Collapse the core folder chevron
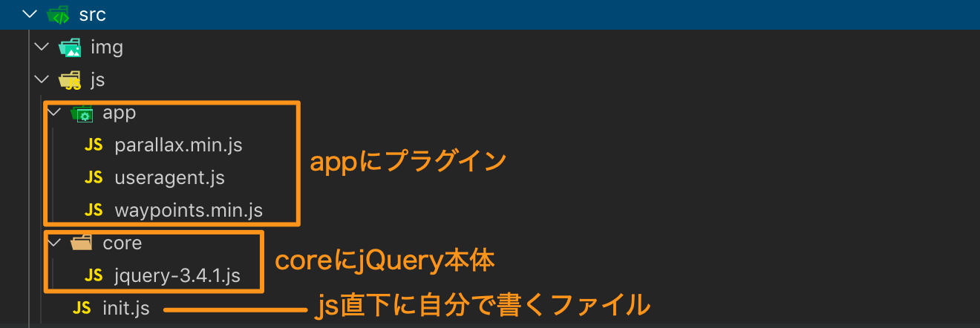980x328 pixels. (x=53, y=242)
